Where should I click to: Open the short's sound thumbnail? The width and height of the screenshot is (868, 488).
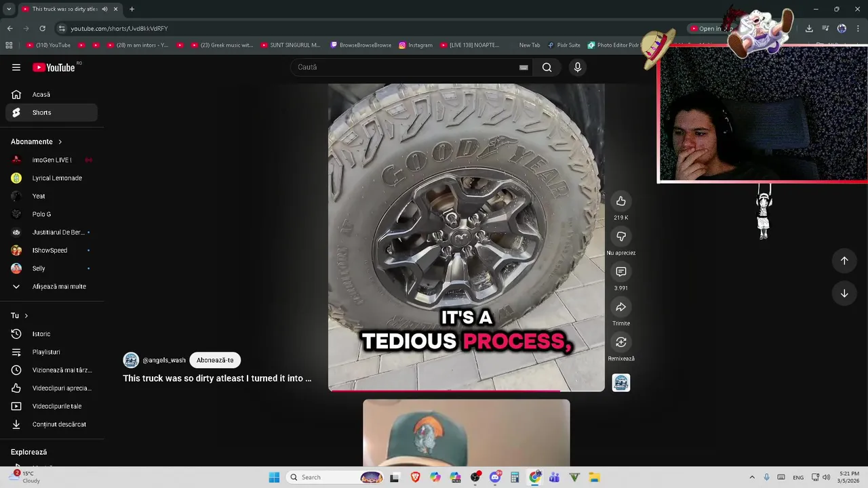click(x=621, y=383)
